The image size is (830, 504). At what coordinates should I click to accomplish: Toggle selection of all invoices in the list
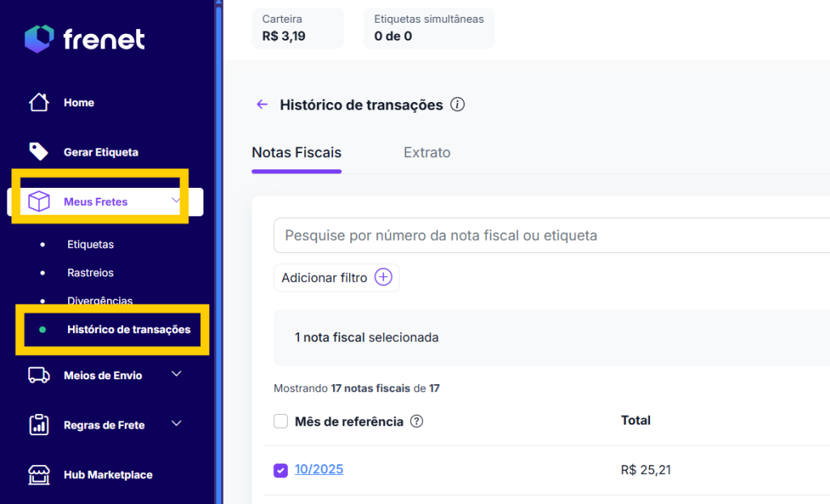(280, 421)
